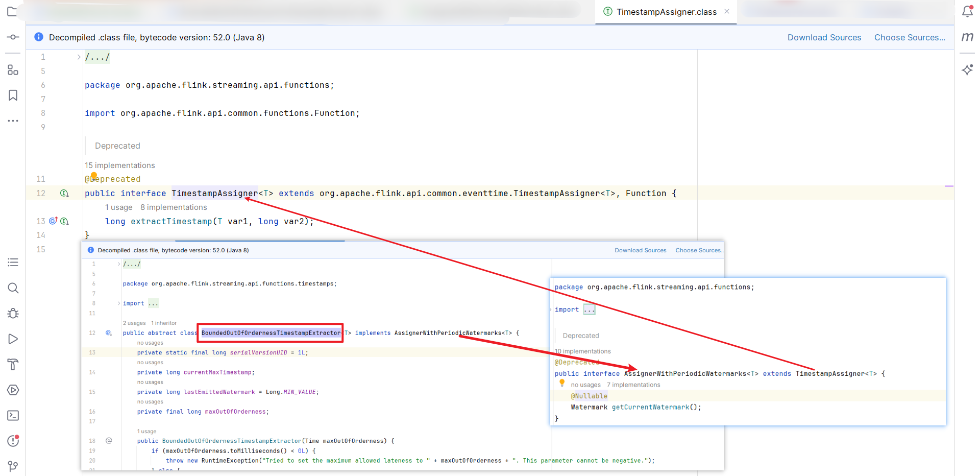
Task: Click the override gutter icon on line 13
Action: coord(53,221)
